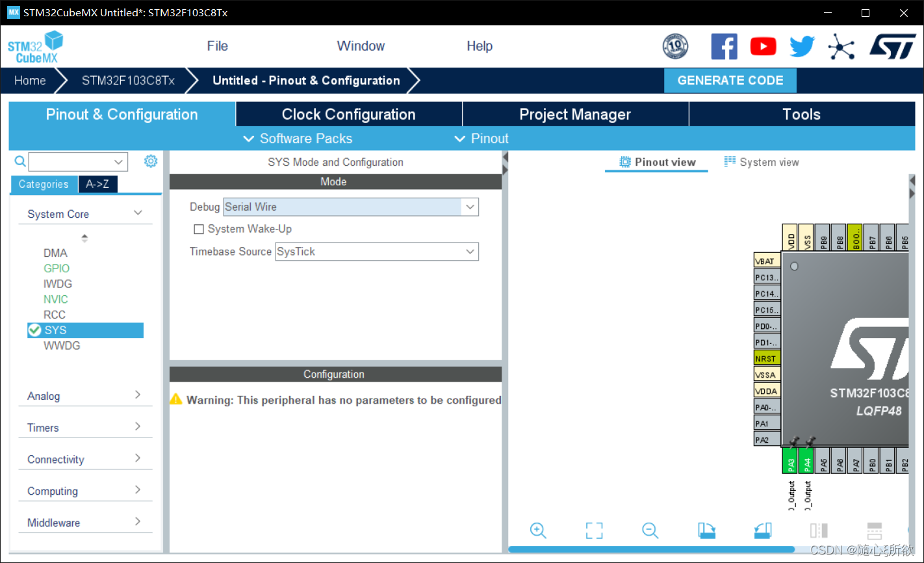The width and height of the screenshot is (924, 563).
Task: Open the Pinout dropdown menu
Action: [481, 138]
